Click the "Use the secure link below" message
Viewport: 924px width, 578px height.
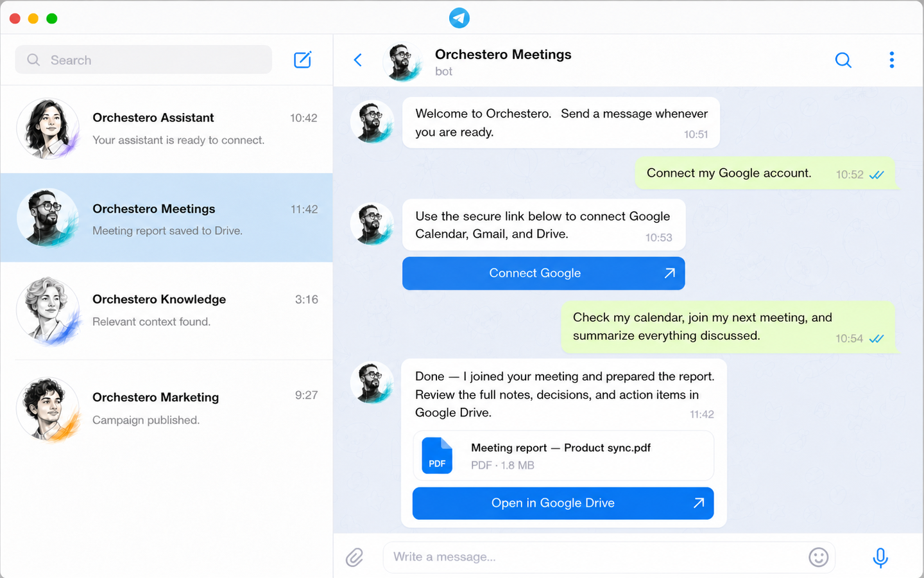point(543,225)
